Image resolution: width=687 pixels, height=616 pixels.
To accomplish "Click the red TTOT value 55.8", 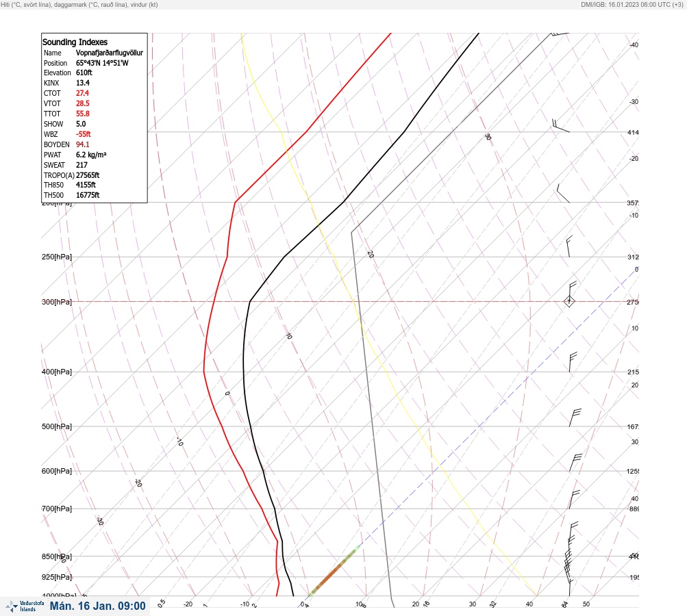I will coord(83,114).
